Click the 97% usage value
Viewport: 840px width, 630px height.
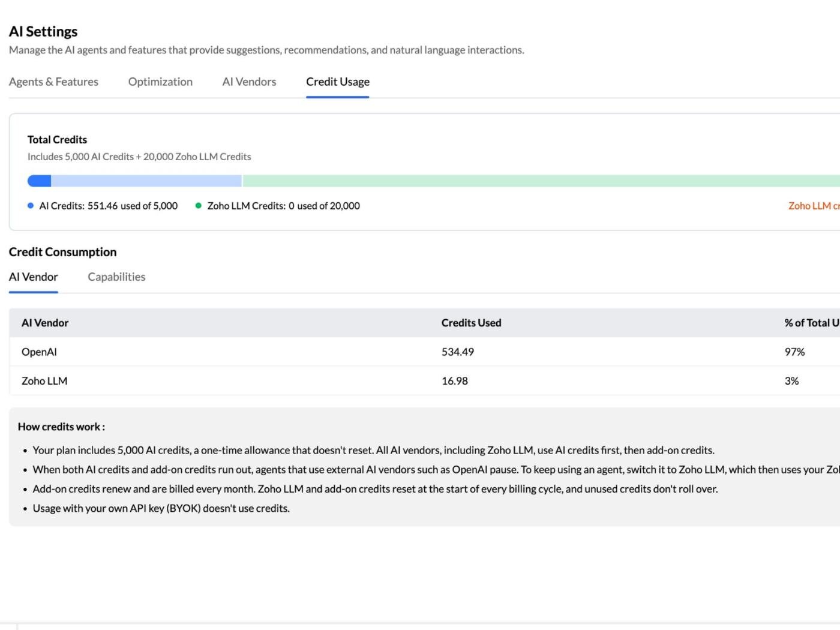(794, 352)
